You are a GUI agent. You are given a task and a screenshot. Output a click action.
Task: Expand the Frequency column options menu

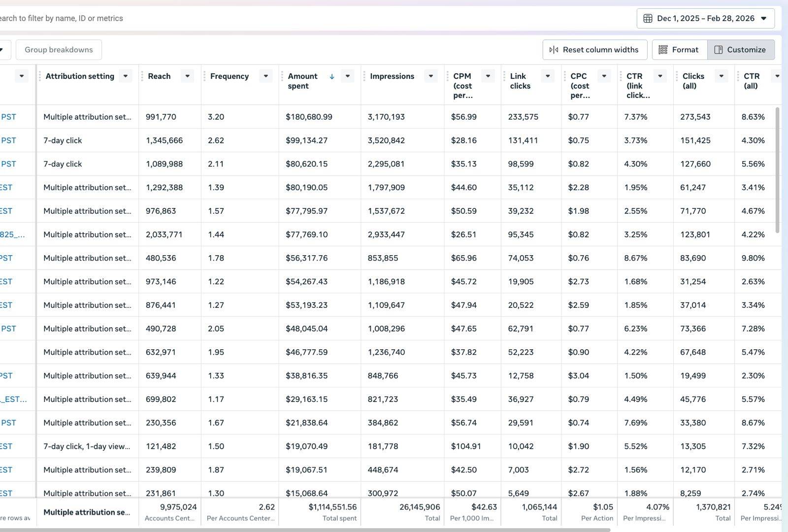click(x=266, y=76)
